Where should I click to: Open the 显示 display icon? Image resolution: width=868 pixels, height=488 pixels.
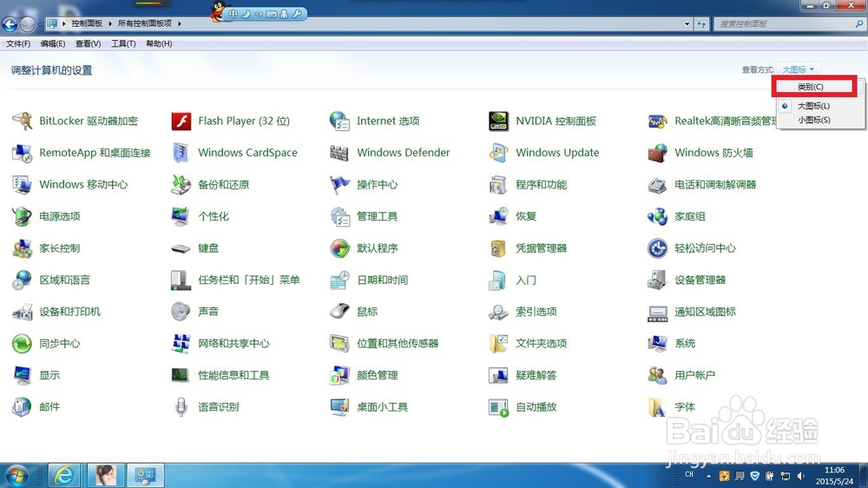tap(23, 375)
